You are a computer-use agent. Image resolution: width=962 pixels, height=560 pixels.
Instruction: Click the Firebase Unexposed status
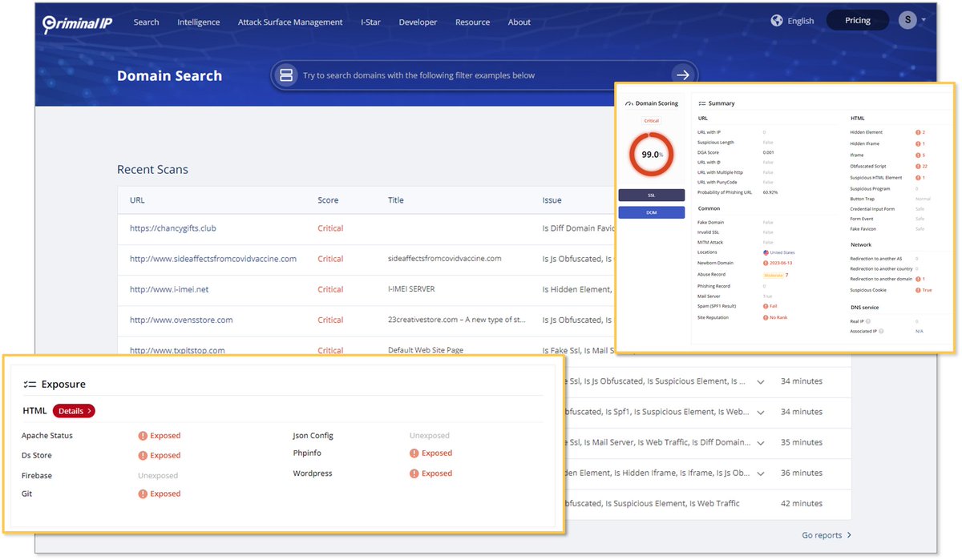tap(158, 476)
